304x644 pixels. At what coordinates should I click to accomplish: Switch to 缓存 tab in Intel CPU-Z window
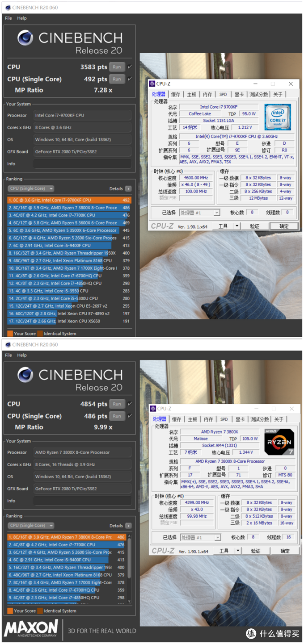pyautogui.click(x=176, y=95)
